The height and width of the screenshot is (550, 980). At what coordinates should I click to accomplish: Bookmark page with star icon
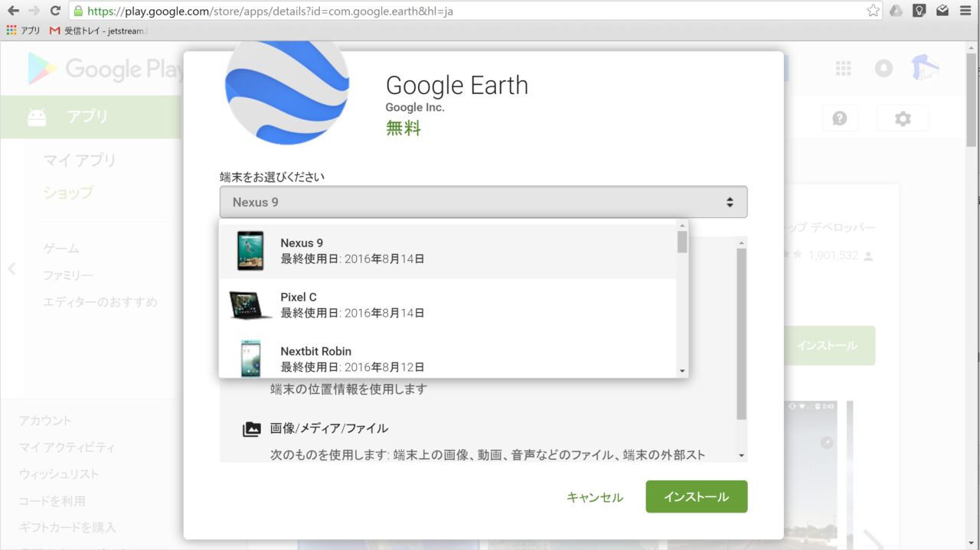pyautogui.click(x=873, y=11)
